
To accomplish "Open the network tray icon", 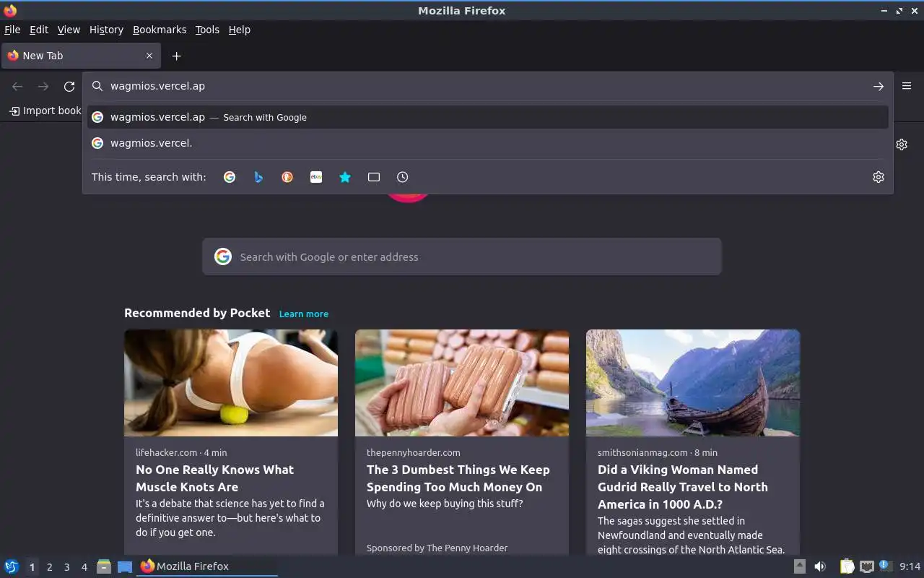I will point(867,566).
